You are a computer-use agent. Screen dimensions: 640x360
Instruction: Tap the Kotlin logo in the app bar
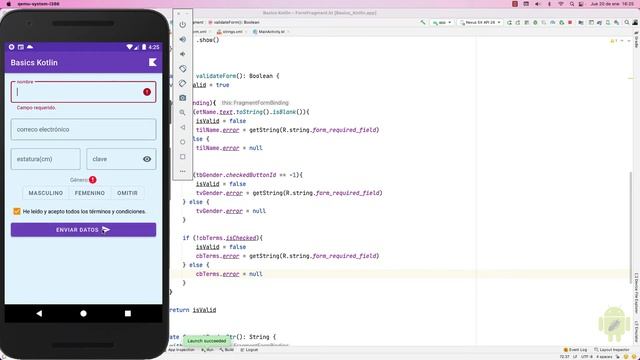pyautogui.click(x=152, y=62)
